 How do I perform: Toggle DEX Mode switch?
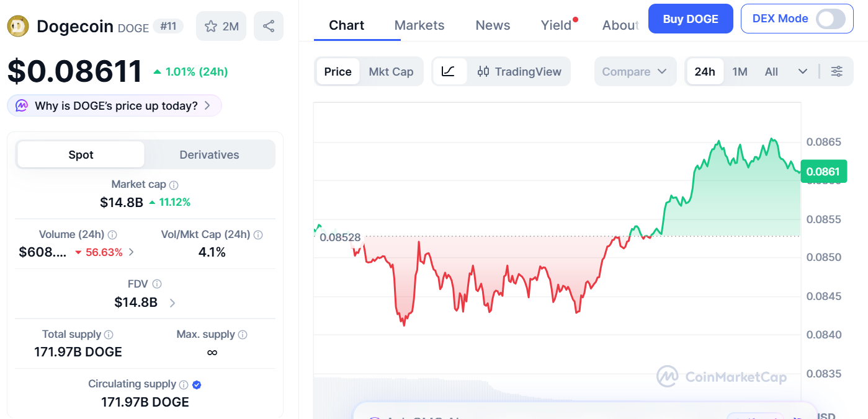click(x=831, y=19)
